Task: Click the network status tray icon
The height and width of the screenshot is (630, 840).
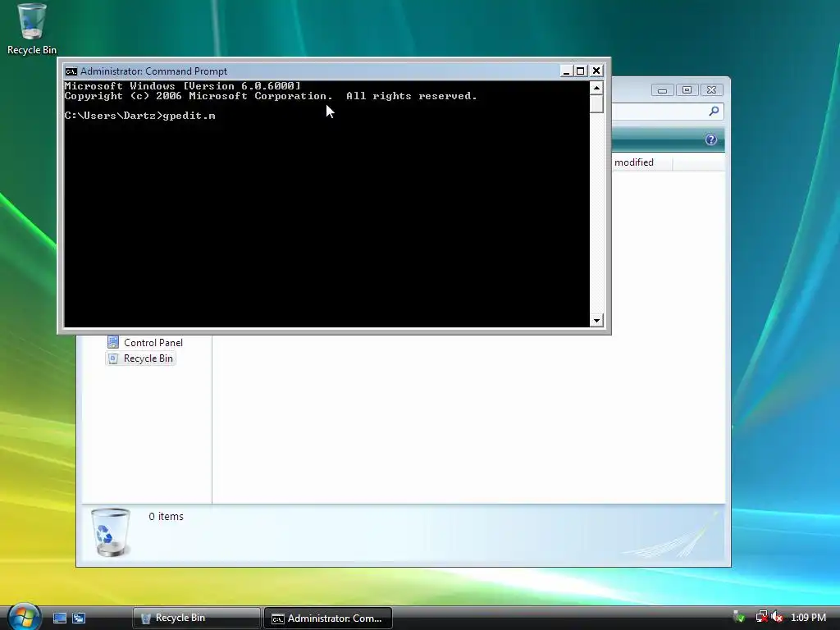Action: (761, 617)
